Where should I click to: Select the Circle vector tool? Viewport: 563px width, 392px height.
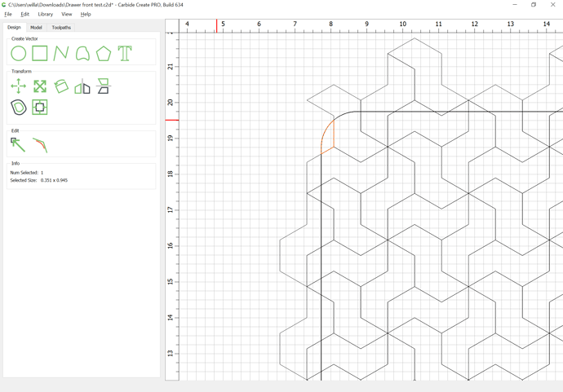click(18, 54)
